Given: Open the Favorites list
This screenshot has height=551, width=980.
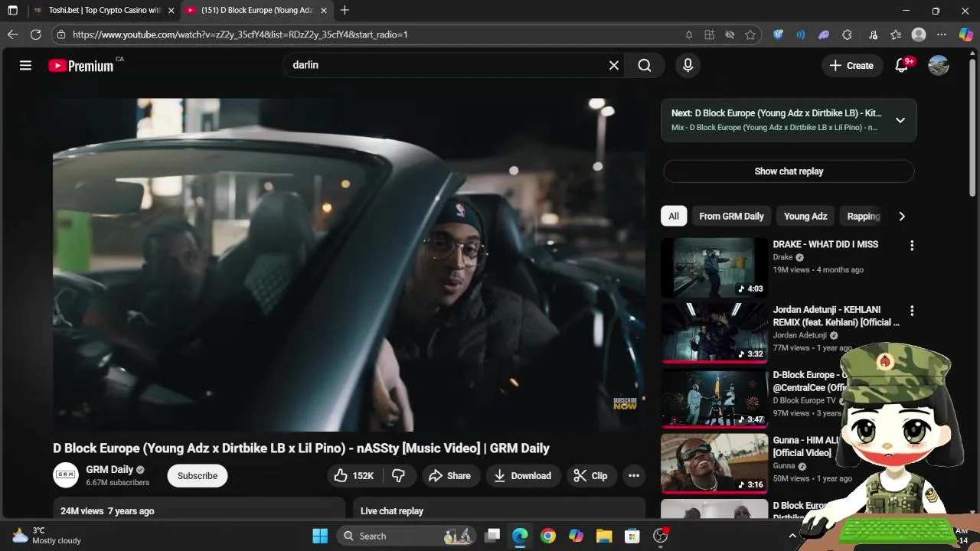Looking at the screenshot, I should pyautogui.click(x=896, y=34).
